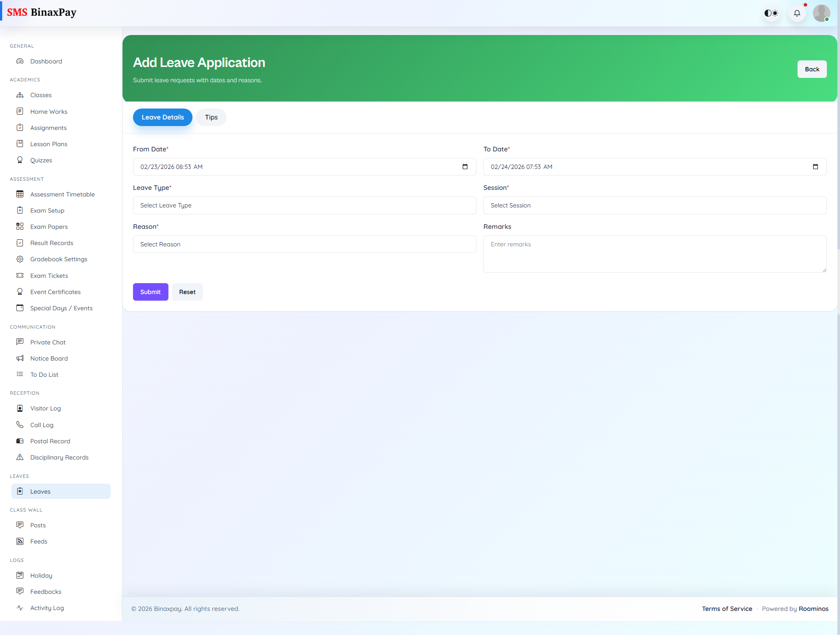840x635 pixels.
Task: Open From Date calendar picker icon
Action: (465, 167)
